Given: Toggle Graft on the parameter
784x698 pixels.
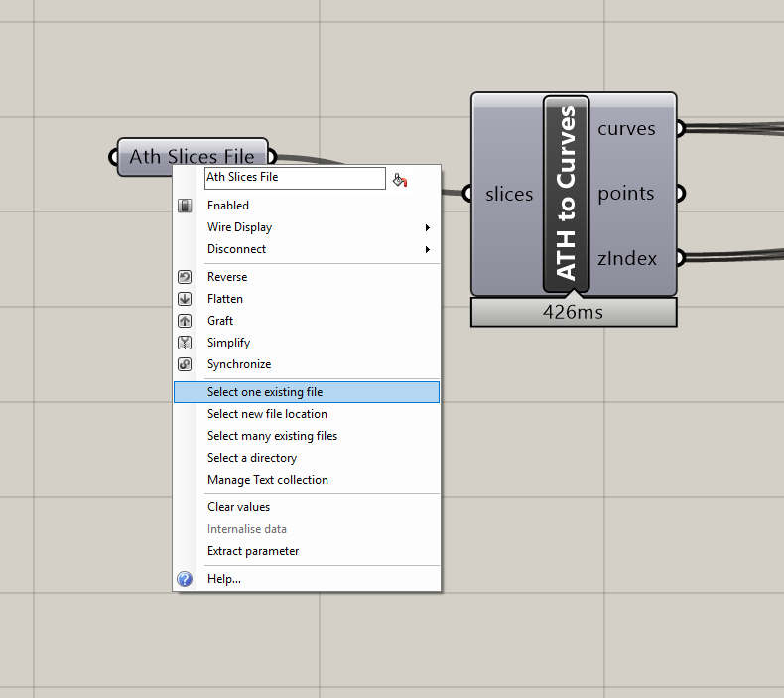Looking at the screenshot, I should click(307, 321).
